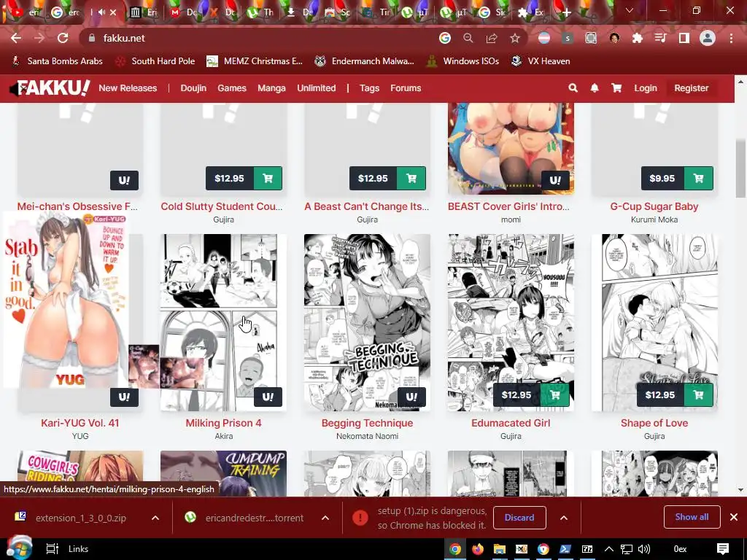Switch to the YouTube tab
The height and width of the screenshot is (560, 747).
pyautogui.click(x=24, y=12)
